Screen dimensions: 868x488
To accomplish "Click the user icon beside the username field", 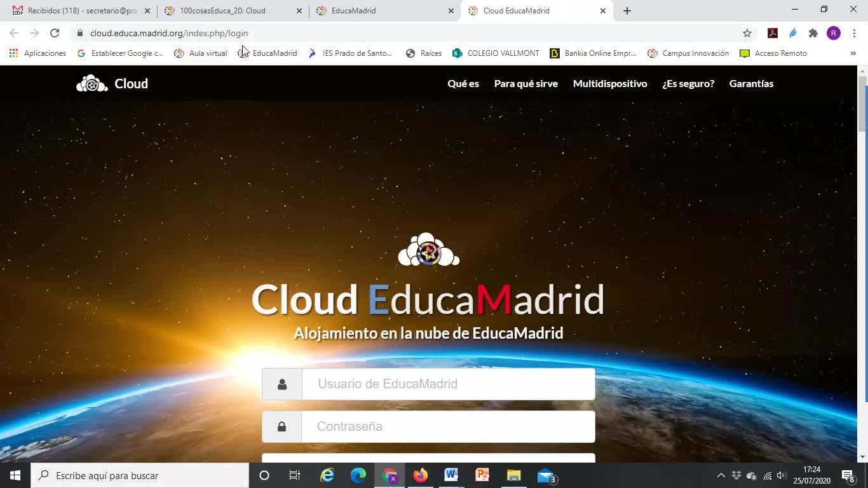I will [282, 384].
